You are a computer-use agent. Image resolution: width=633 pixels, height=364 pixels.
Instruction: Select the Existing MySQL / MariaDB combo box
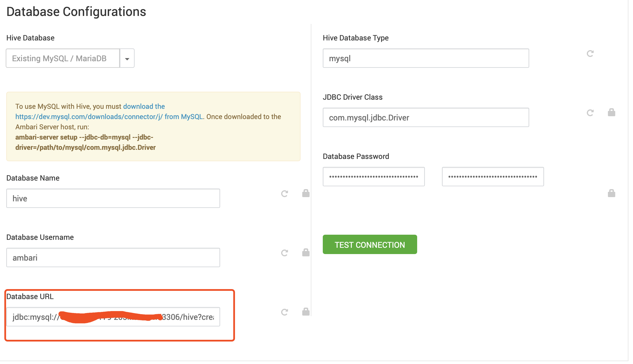tap(63, 58)
